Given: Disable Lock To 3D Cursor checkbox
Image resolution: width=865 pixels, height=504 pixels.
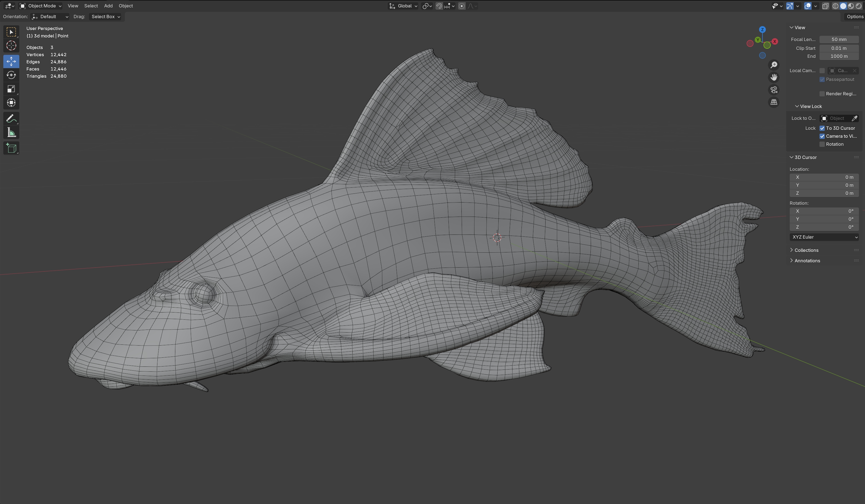Looking at the screenshot, I should coord(822,128).
